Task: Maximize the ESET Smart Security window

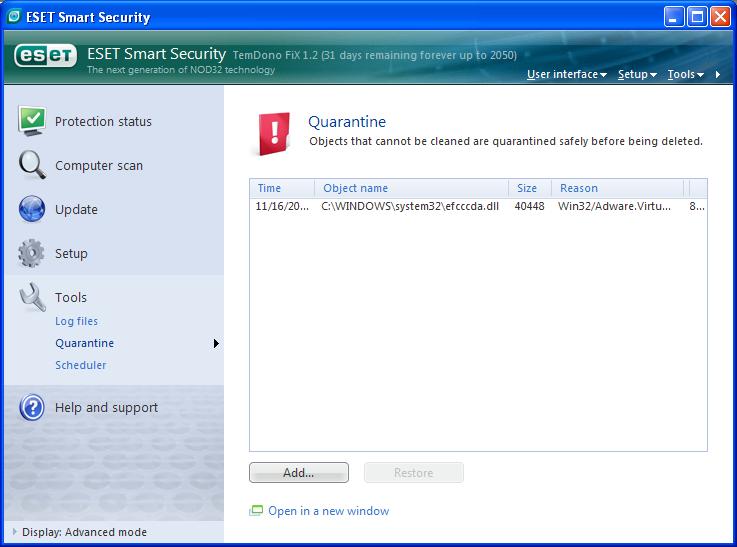Action: coord(698,17)
